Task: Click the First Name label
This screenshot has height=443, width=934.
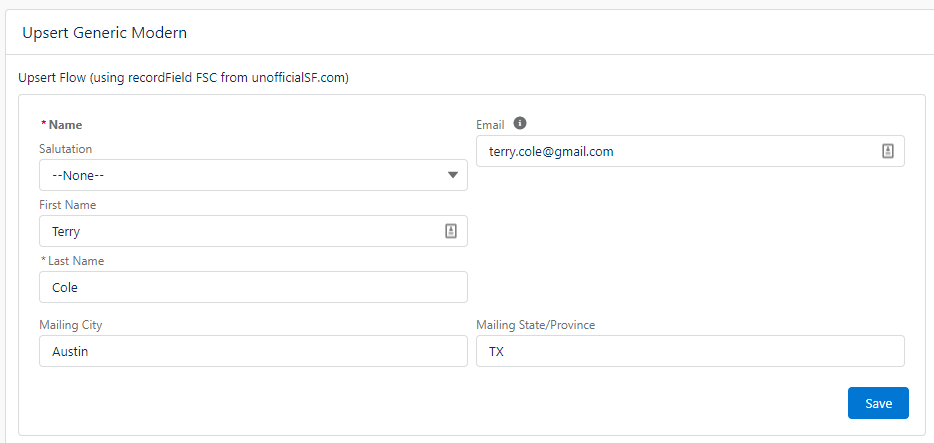Action: (x=67, y=205)
